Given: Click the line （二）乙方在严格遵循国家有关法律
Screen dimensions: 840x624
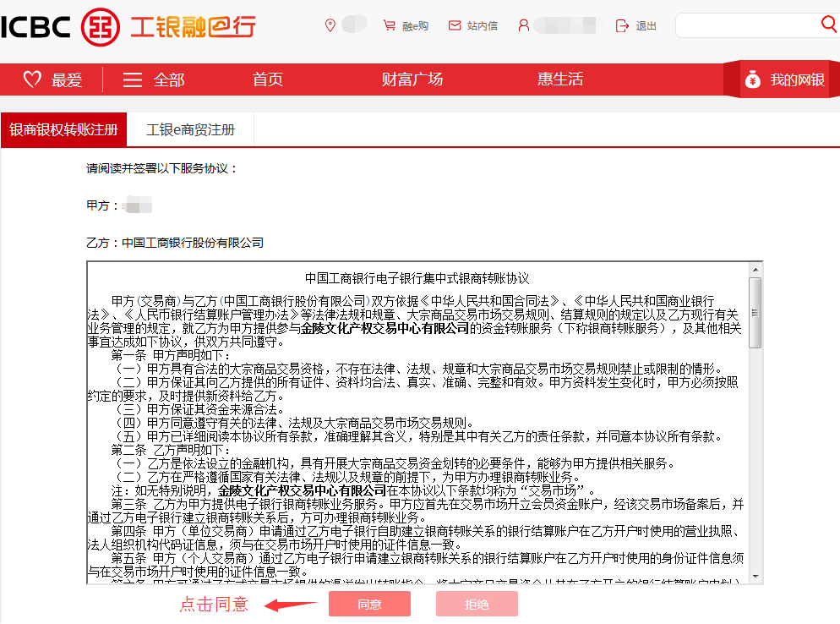Looking at the screenshot, I should 348,477.
